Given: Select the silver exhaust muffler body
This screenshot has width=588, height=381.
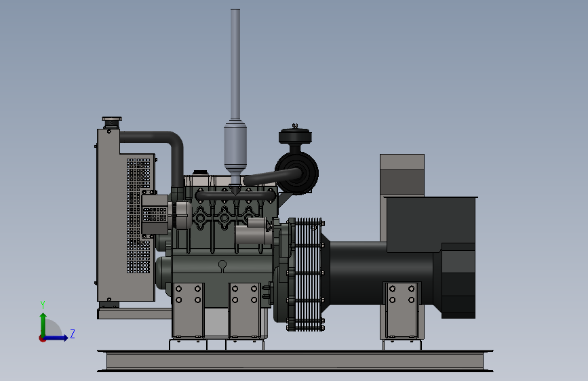Looking at the screenshot, I should tap(235, 146).
